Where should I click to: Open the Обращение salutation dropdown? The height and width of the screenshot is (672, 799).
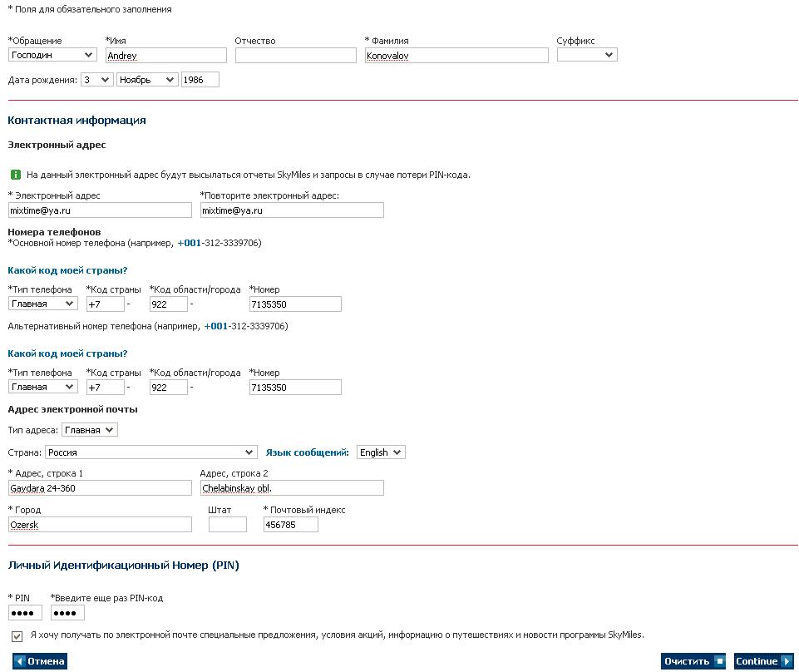pyautogui.click(x=52, y=55)
